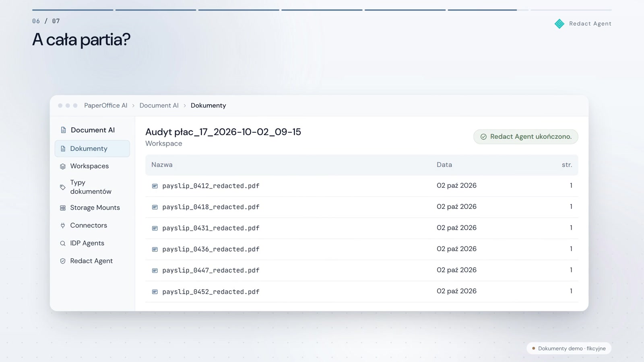The image size is (644, 362).
Task: Click the Data column header
Action: 444,165
